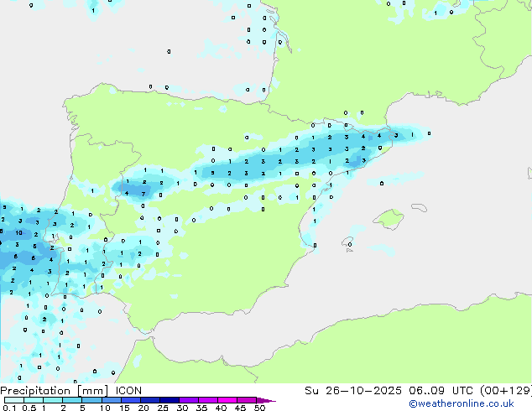532x411 pixels.
Task: Click the "ICON" model name label
Action: (128, 391)
